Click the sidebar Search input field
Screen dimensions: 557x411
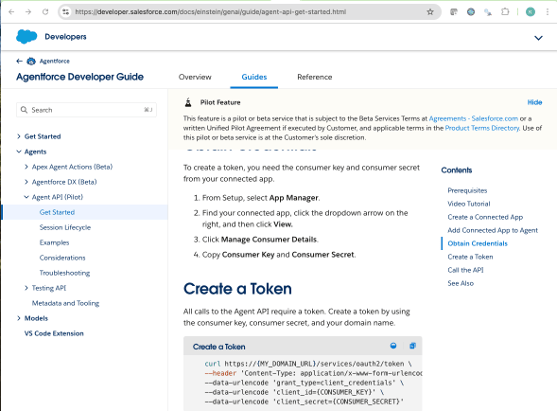pyautogui.click(x=86, y=110)
